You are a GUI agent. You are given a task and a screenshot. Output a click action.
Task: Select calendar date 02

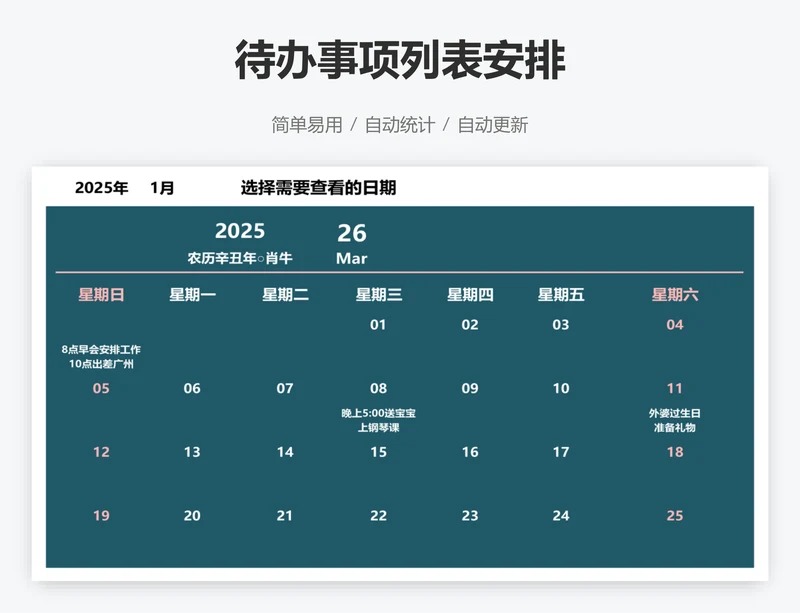tap(470, 325)
